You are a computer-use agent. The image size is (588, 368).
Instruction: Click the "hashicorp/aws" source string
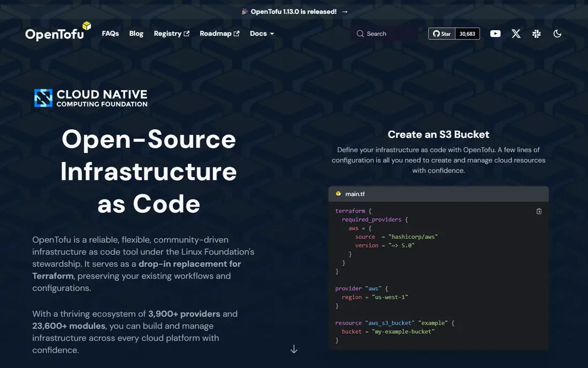(x=413, y=237)
